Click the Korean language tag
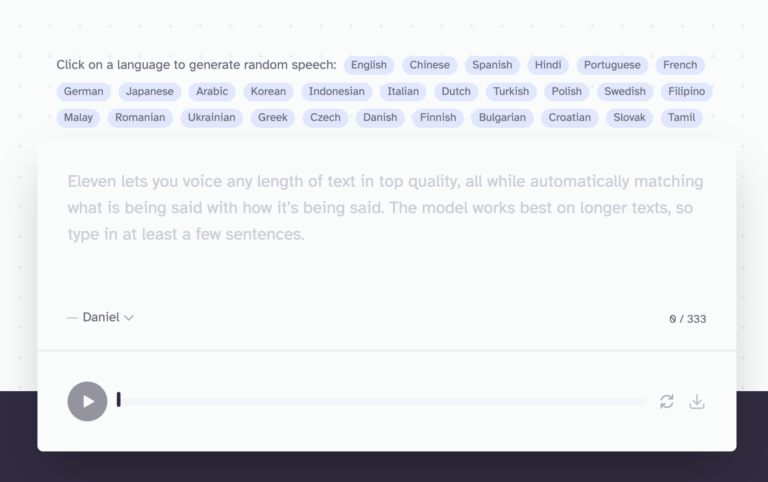 268,91
